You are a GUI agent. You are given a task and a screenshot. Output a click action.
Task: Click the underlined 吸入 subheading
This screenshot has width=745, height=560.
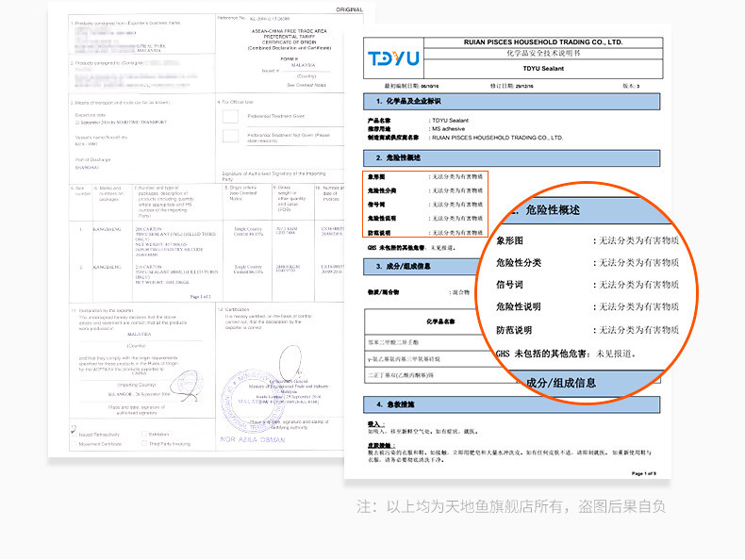(x=376, y=424)
